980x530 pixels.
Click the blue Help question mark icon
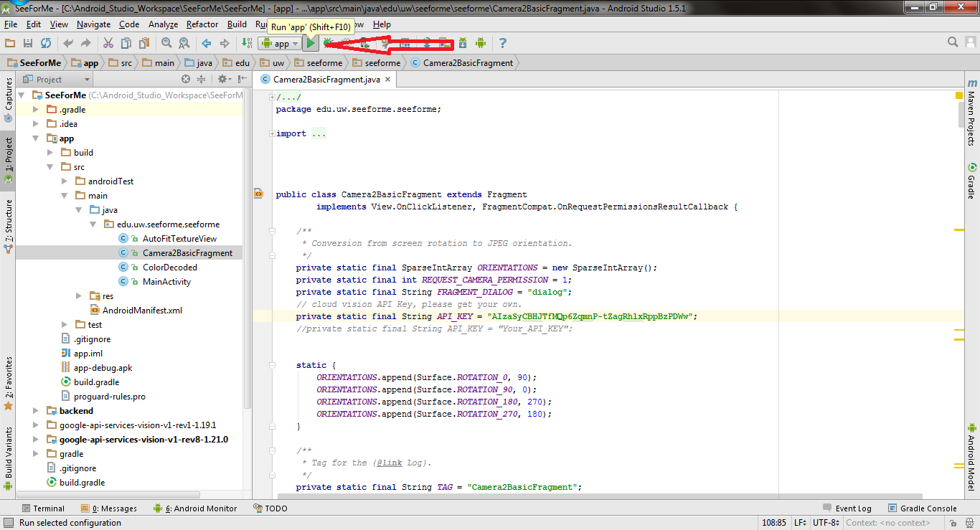tap(503, 44)
